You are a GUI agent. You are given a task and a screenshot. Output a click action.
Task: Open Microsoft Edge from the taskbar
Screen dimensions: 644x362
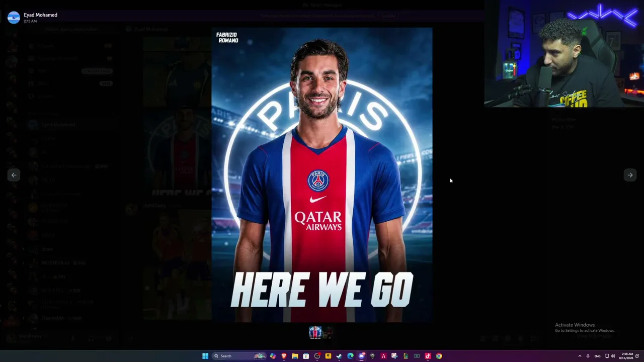pos(350,356)
